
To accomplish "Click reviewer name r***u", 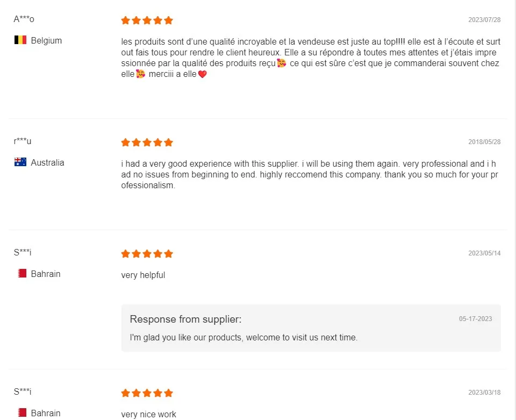I will click(23, 141).
